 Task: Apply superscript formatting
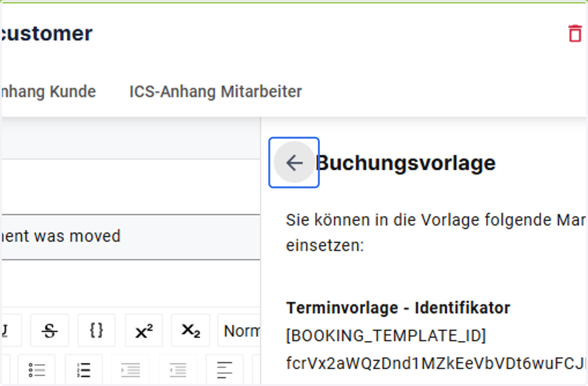click(144, 331)
